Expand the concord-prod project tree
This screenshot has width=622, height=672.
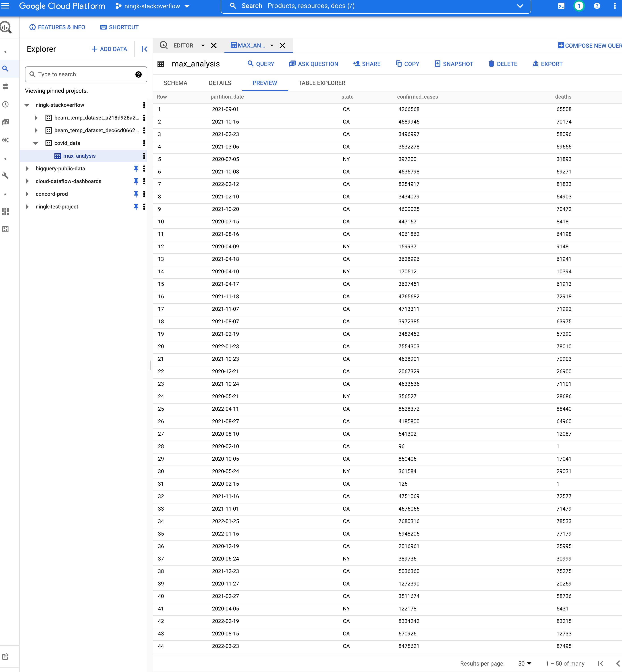coord(27,194)
